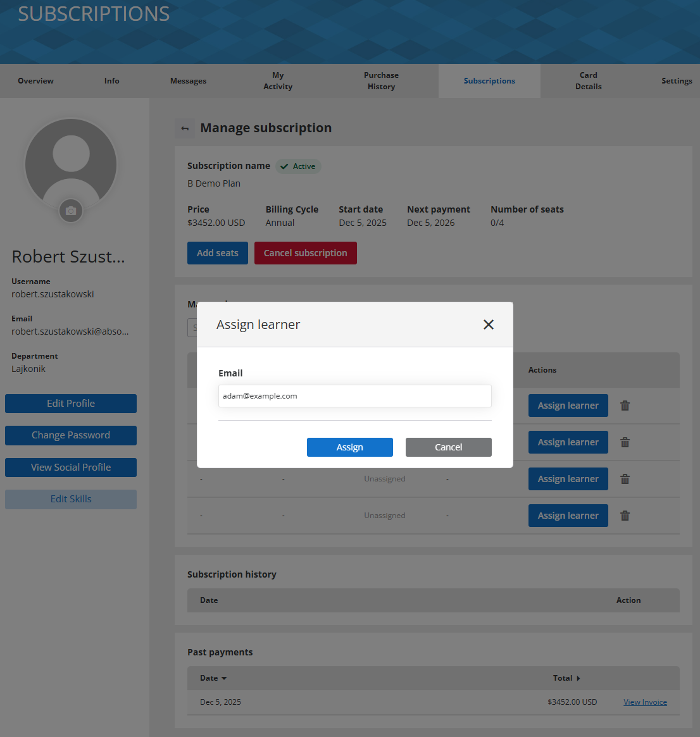
Task: Select the Subscriptions tab
Action: tap(489, 81)
